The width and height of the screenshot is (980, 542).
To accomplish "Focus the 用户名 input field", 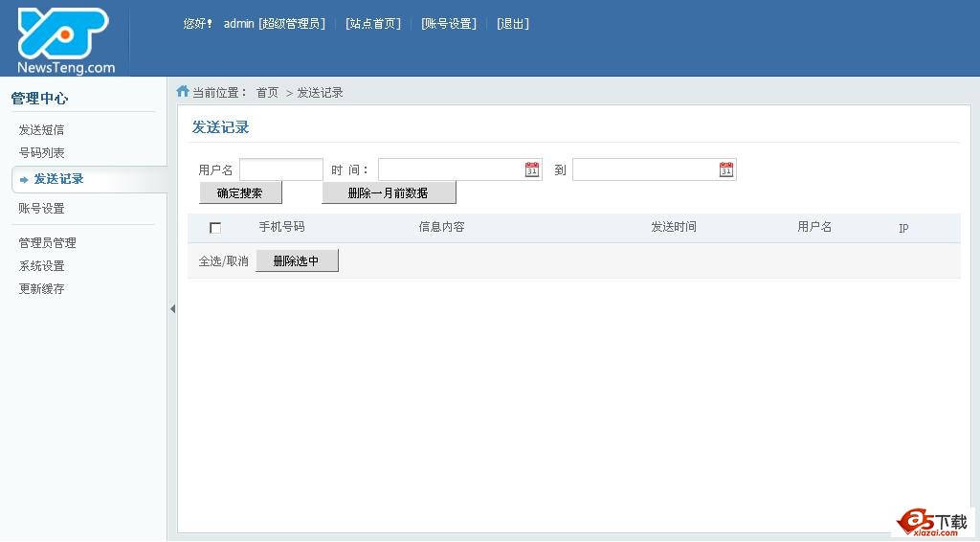I will tap(281, 169).
